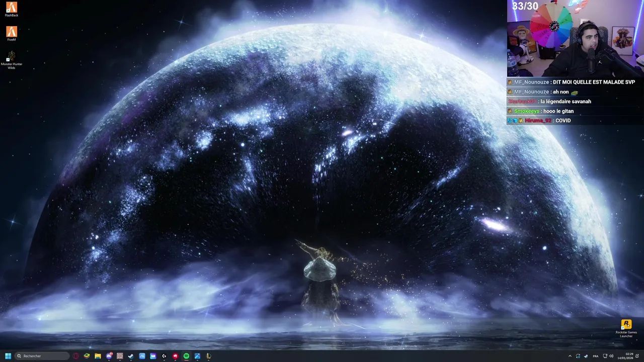Open the volume control in tray
This screenshot has height=362, width=644.
[611, 356]
